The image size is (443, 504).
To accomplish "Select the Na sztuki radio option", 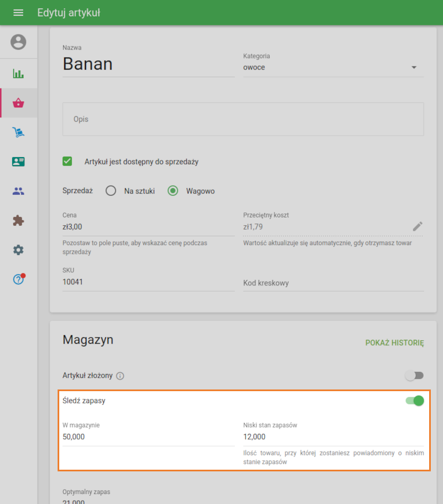I will 111,191.
